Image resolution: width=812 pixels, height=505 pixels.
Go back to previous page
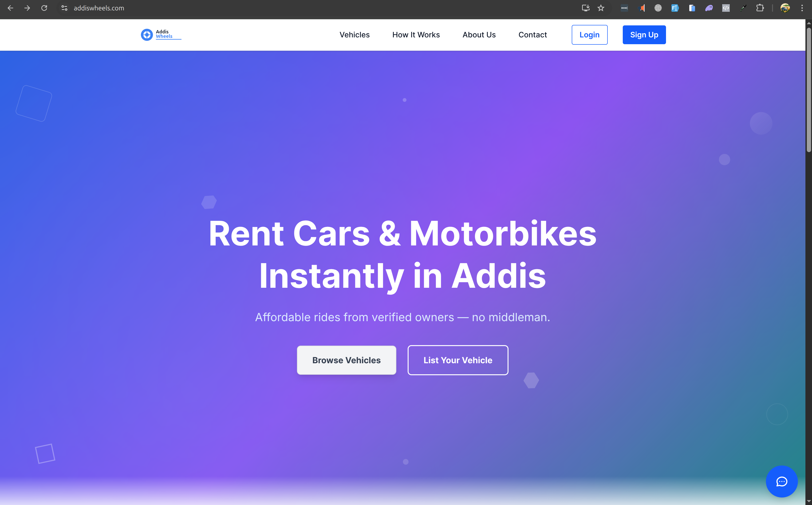click(x=10, y=8)
